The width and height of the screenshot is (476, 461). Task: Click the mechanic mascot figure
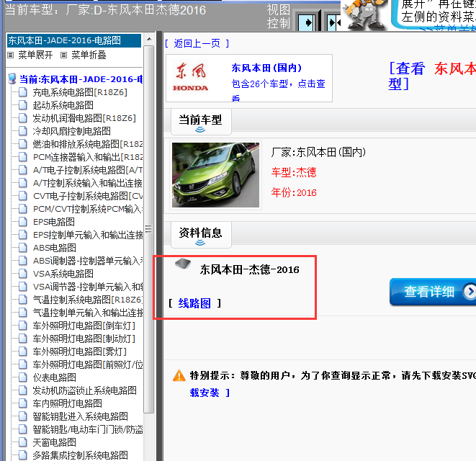pyautogui.click(x=365, y=14)
